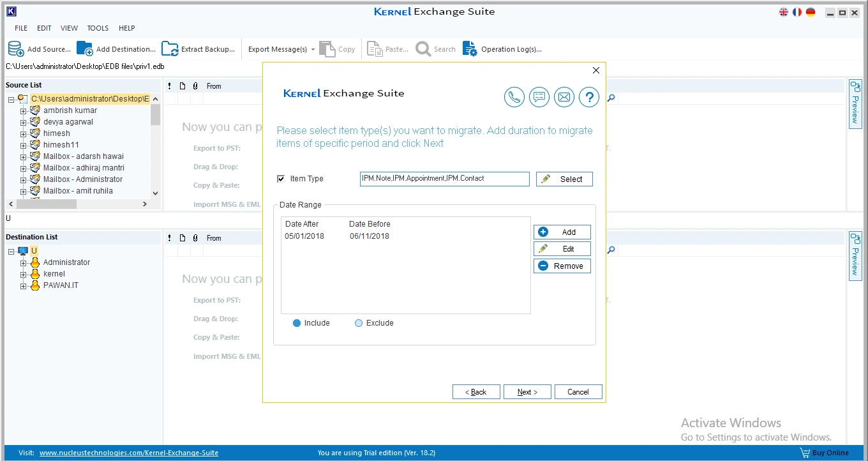Screen dimensions: 868x461
Task: Click the Source List horizontal scrollbar thumb
Action: pyautogui.click(x=45, y=204)
